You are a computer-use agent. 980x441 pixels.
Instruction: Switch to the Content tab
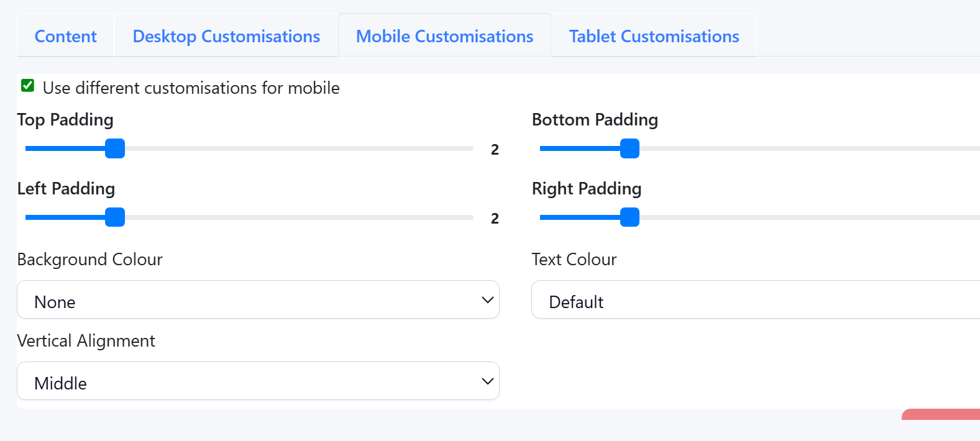point(66,37)
